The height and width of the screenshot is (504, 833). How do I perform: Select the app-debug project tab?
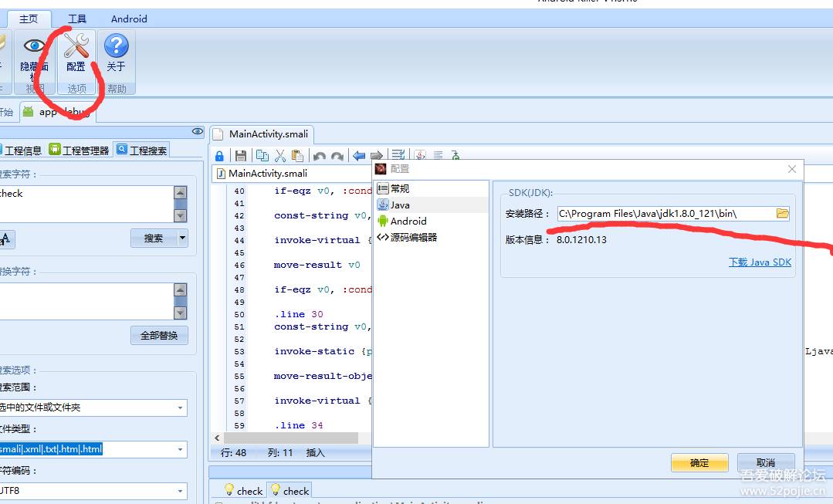click(59, 111)
